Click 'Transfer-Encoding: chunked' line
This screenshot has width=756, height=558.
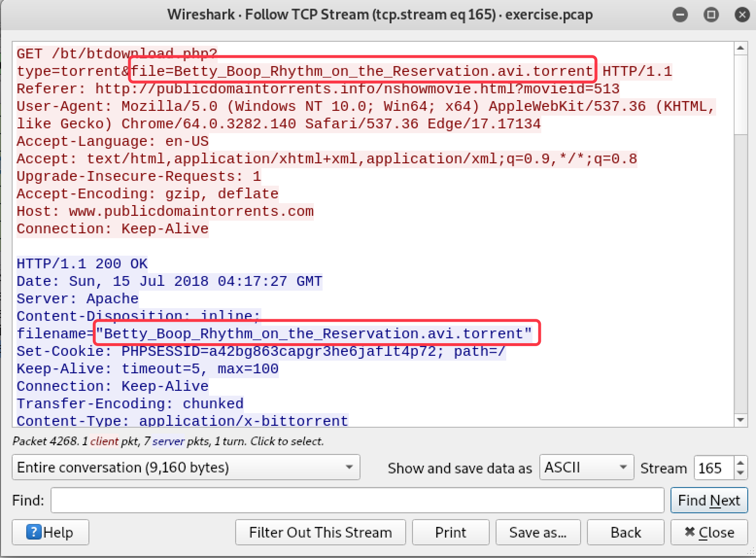point(130,404)
